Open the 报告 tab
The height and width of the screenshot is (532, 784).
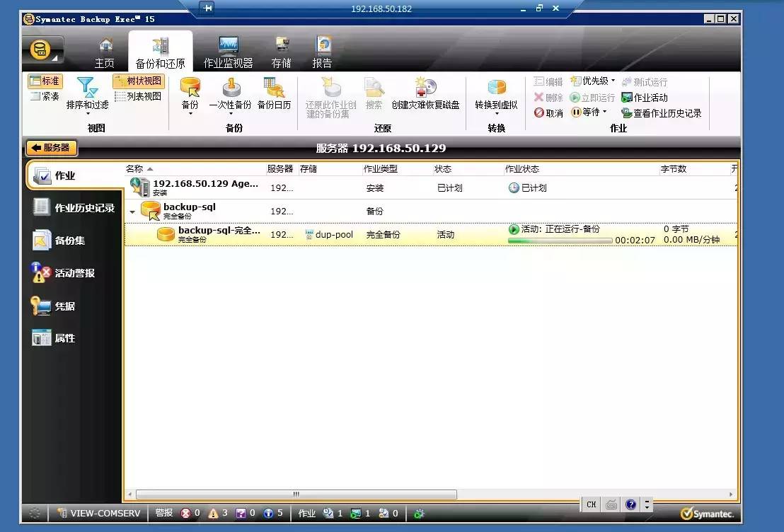point(322,53)
